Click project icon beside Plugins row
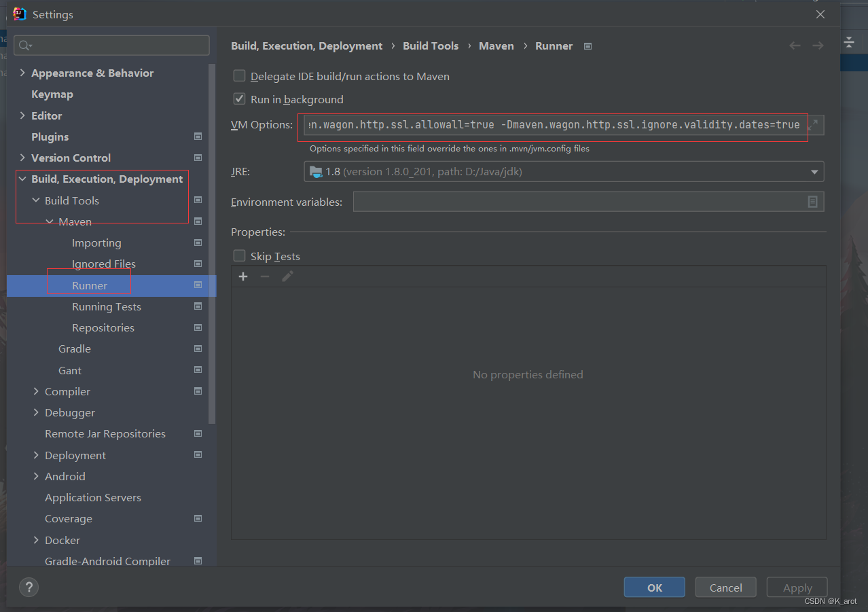This screenshot has height=612, width=868. tap(198, 137)
